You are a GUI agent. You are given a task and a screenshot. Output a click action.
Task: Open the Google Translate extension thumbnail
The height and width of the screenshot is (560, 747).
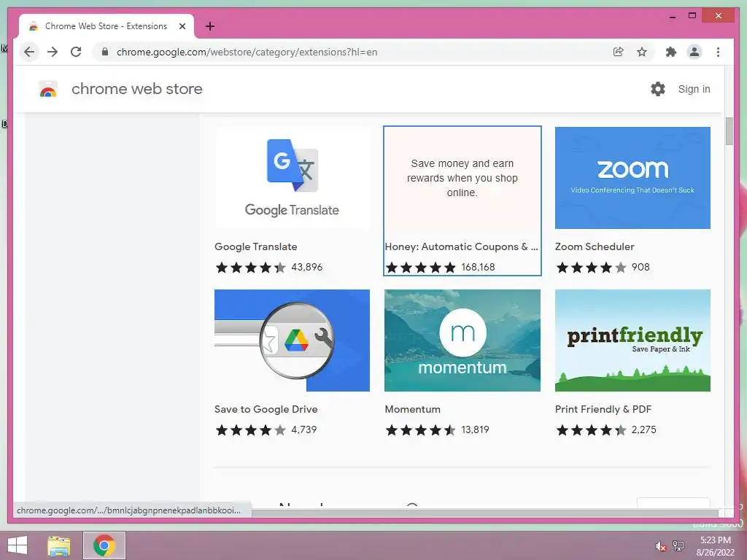tap(292, 178)
